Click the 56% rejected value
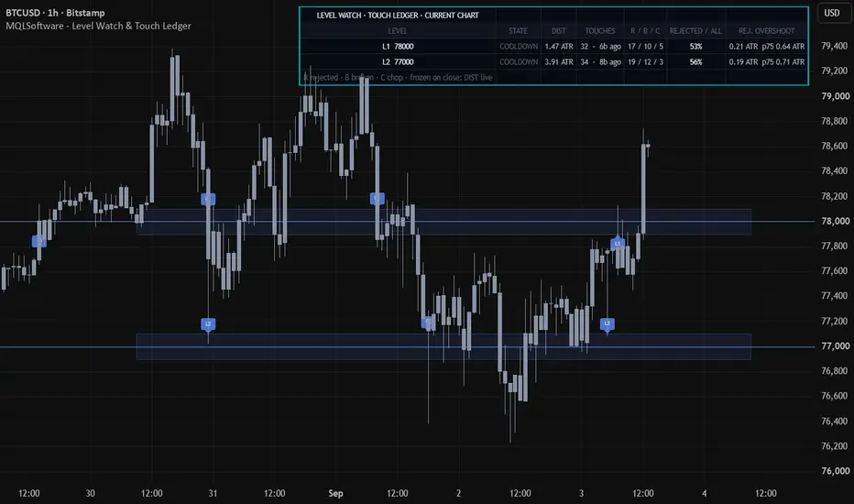The width and height of the screenshot is (854, 504). pyautogui.click(x=695, y=62)
